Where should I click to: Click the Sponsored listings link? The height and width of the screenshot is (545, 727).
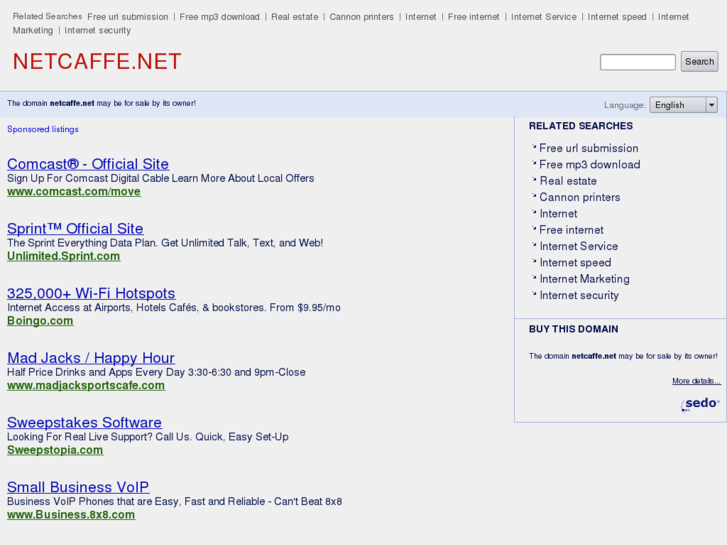(43, 129)
